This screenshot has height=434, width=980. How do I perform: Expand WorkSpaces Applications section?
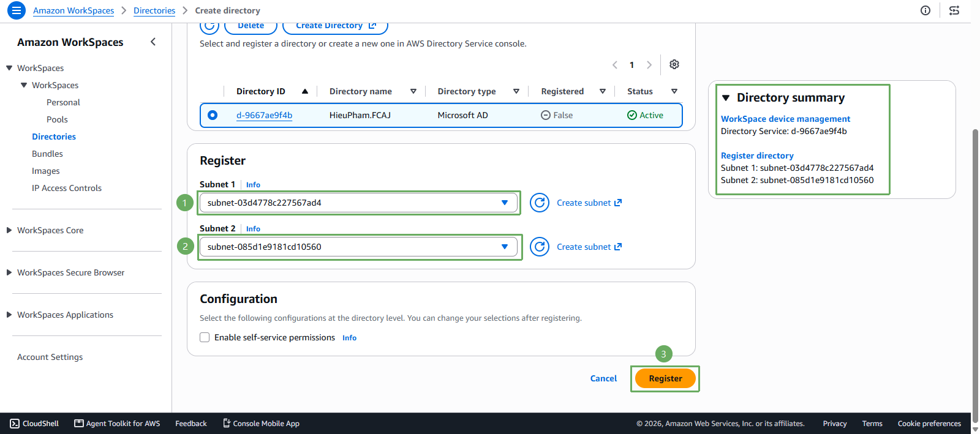pos(9,315)
